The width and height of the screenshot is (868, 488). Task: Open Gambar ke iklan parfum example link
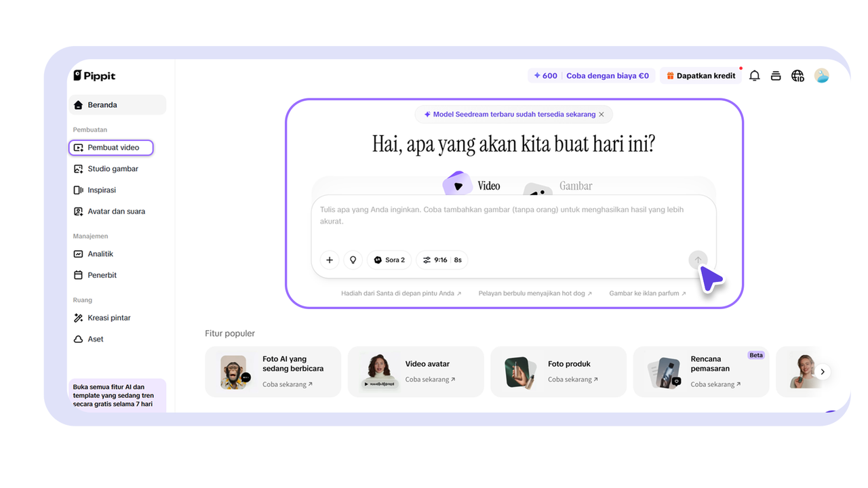tap(647, 293)
